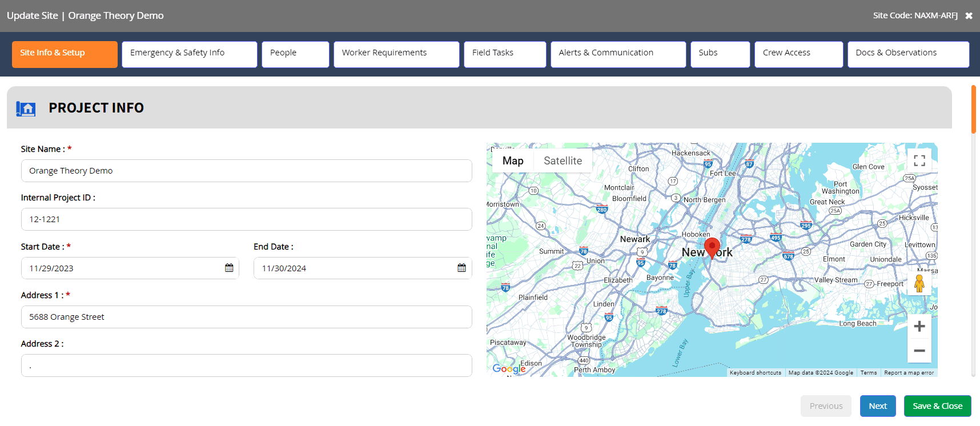The width and height of the screenshot is (980, 426).
Task: Open the Subs tab
Action: (720, 54)
